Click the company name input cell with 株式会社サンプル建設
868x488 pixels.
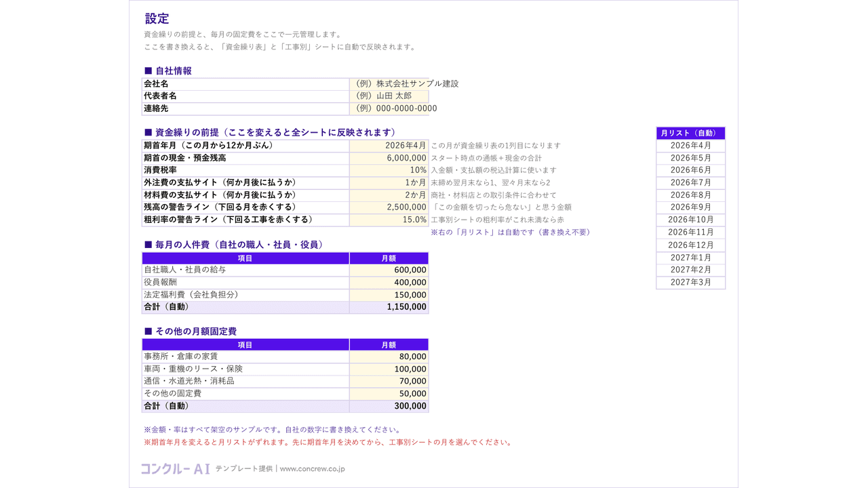(389, 83)
